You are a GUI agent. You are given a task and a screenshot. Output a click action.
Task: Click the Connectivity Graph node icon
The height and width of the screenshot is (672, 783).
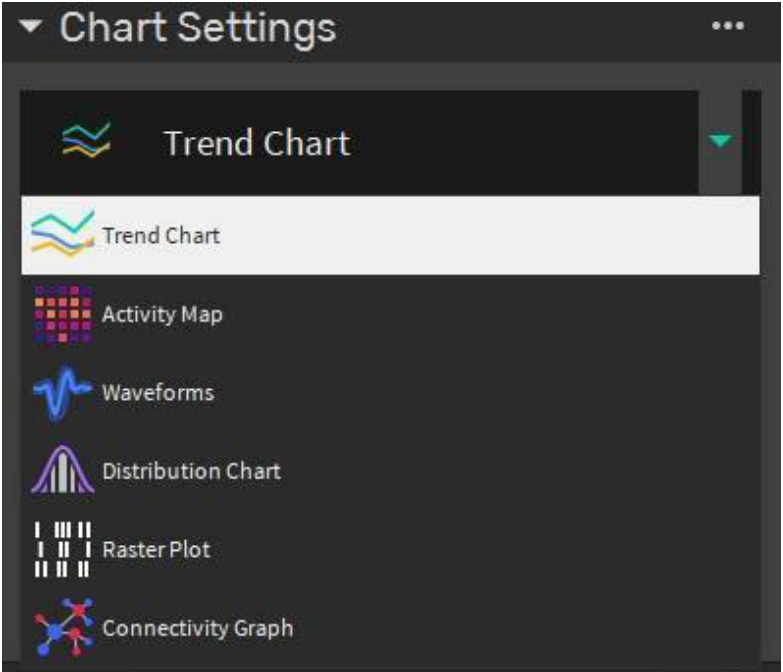[x=64, y=627]
